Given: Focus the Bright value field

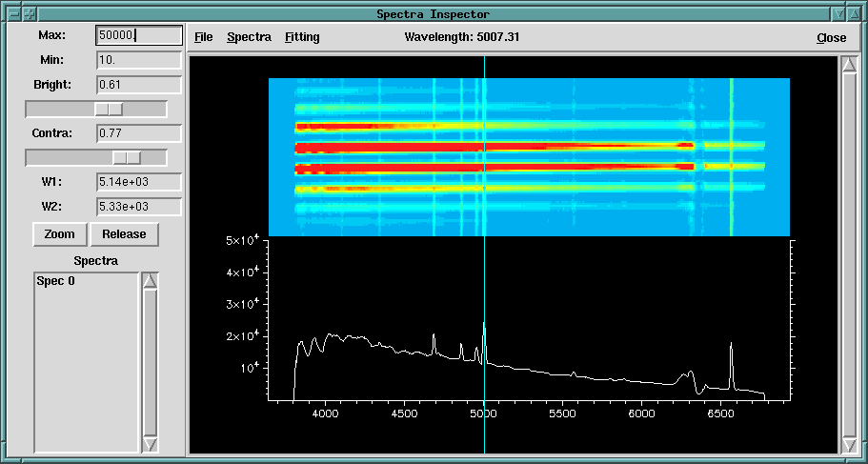Looking at the screenshot, I should click(139, 85).
